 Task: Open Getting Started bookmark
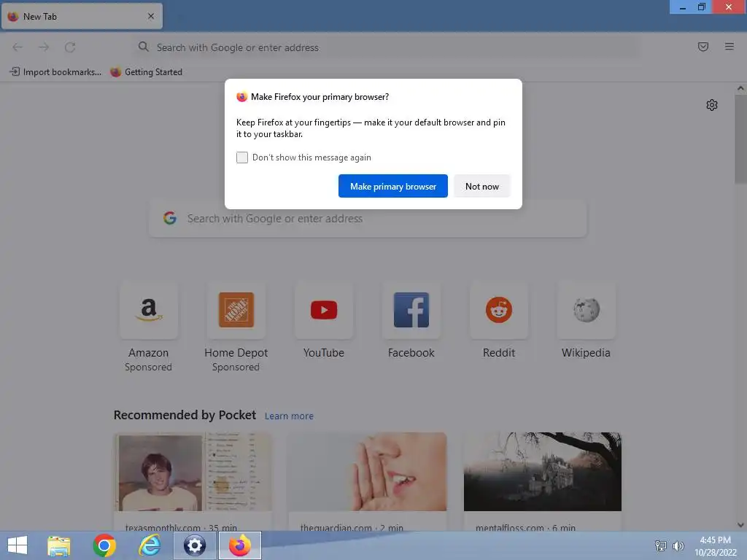[146, 72]
